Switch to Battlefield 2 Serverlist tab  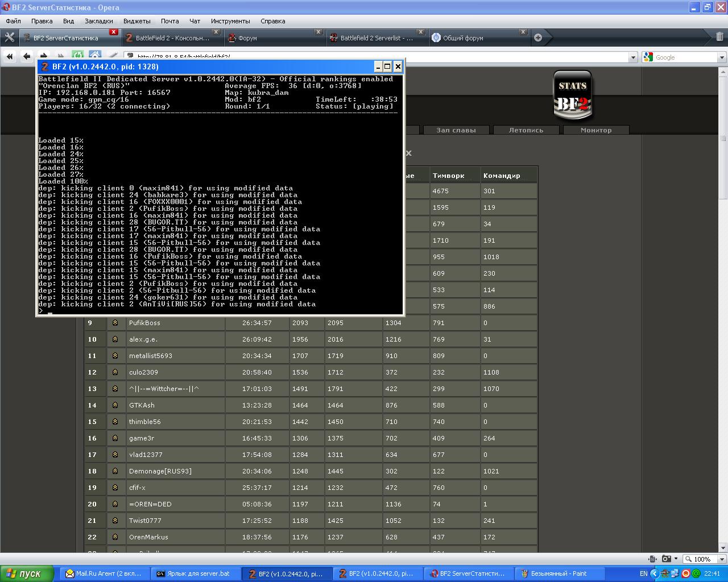coord(377,38)
